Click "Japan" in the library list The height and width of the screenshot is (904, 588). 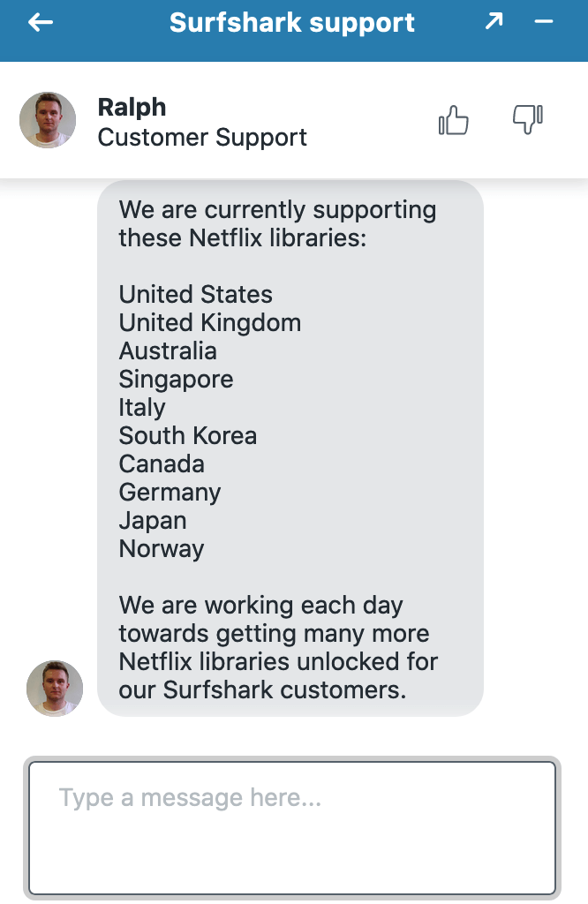coord(153,521)
